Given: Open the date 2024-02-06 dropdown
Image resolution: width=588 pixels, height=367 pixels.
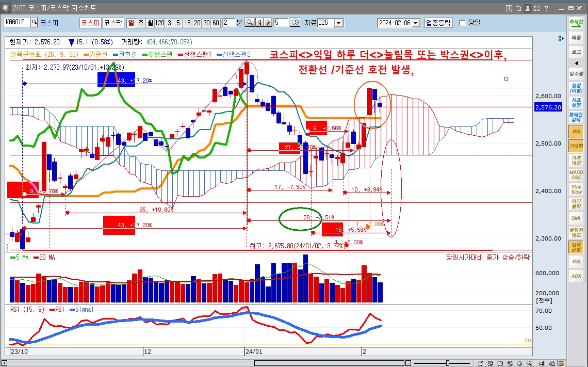Looking at the screenshot, I should click(x=416, y=23).
